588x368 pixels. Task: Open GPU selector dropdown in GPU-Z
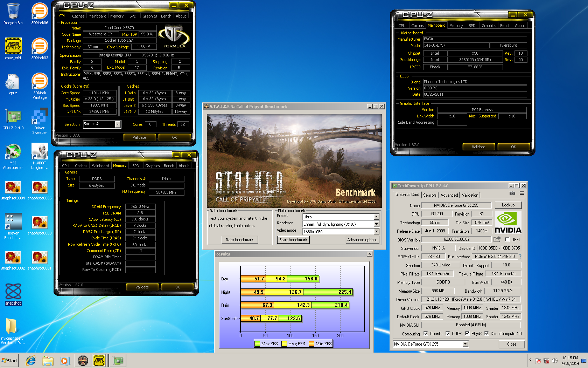tap(465, 344)
